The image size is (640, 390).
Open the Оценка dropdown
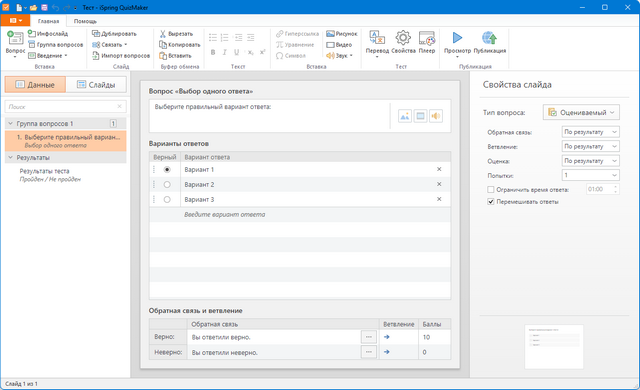coord(590,161)
